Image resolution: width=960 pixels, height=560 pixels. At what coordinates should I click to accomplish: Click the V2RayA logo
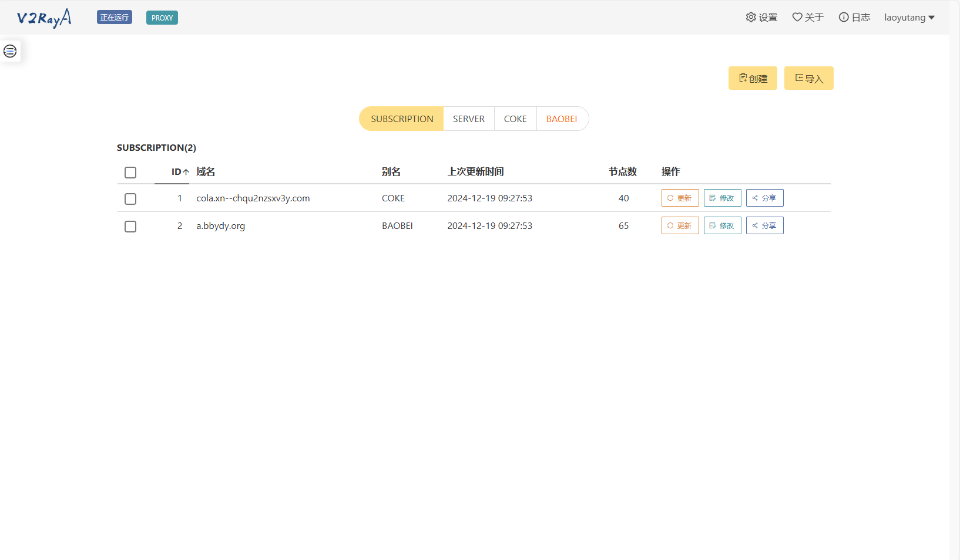tap(45, 18)
